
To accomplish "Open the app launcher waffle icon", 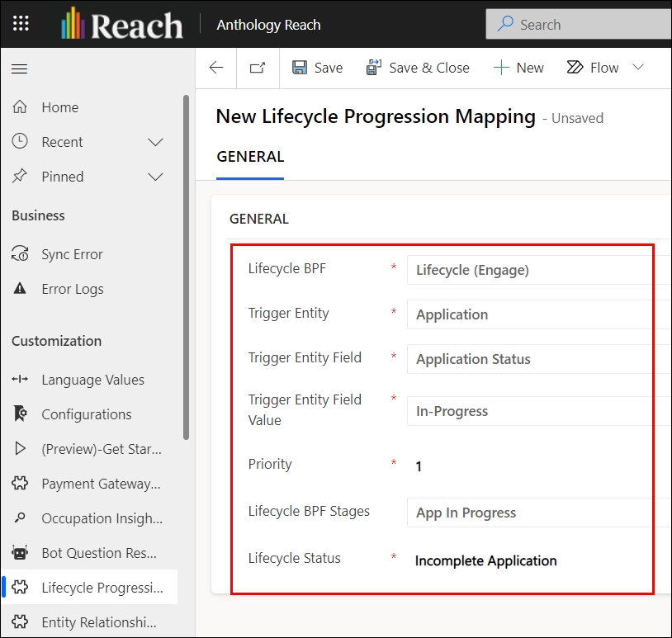I will pos(21,24).
